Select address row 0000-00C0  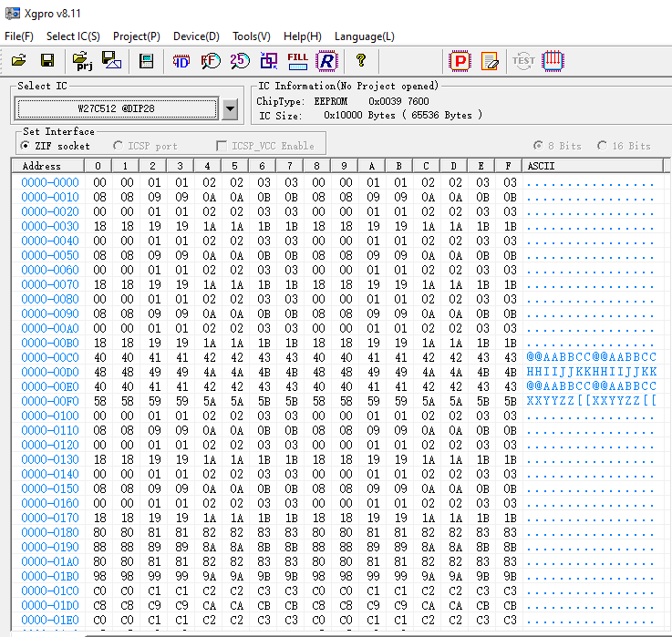(50, 357)
